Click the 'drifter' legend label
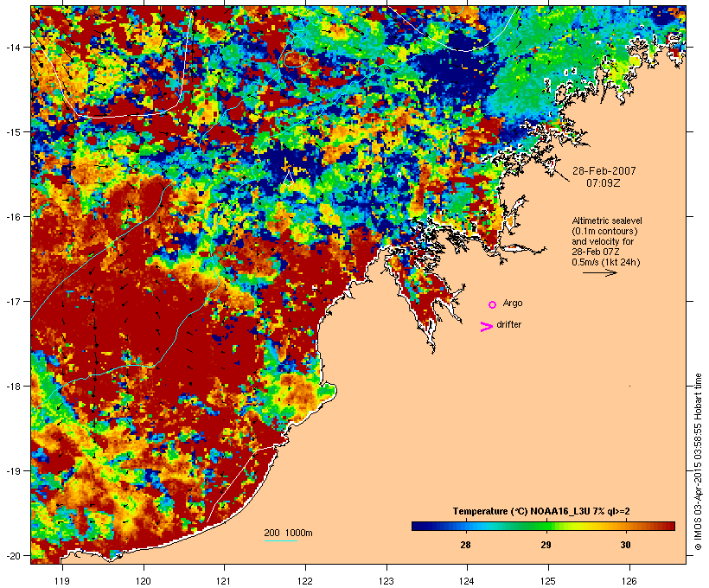Screen dimensions: 709x588 click(508, 324)
